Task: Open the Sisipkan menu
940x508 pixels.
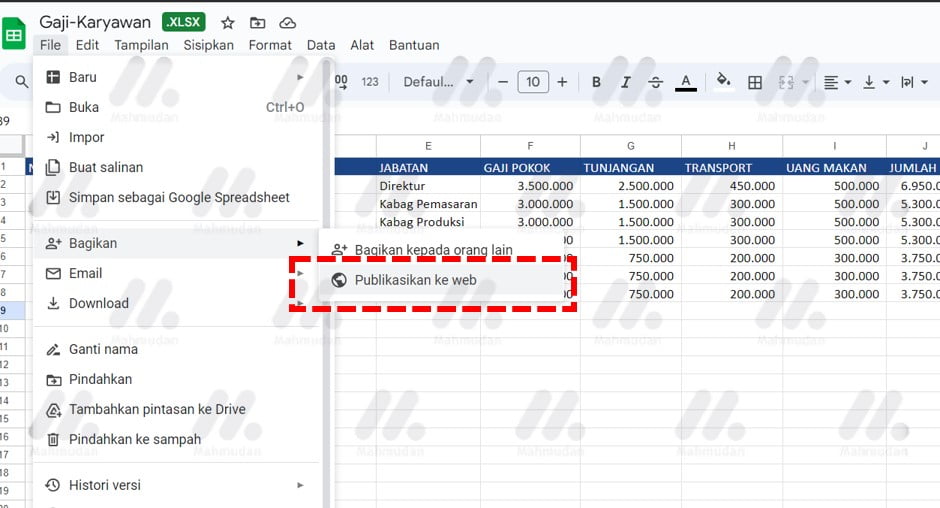Action: click(208, 45)
